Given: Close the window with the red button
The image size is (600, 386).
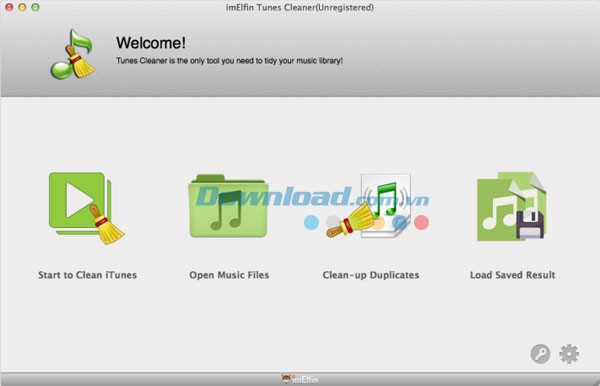Looking at the screenshot, I should [x=9, y=7].
